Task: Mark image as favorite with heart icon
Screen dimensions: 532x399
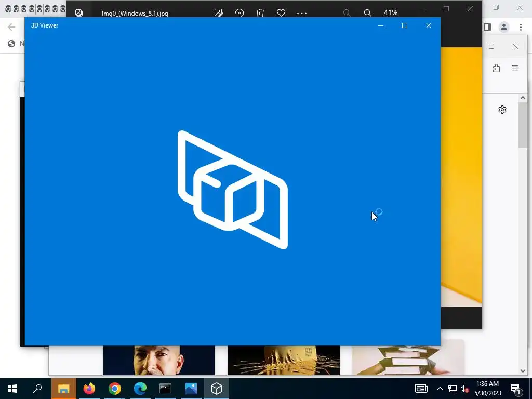Action: [281, 13]
